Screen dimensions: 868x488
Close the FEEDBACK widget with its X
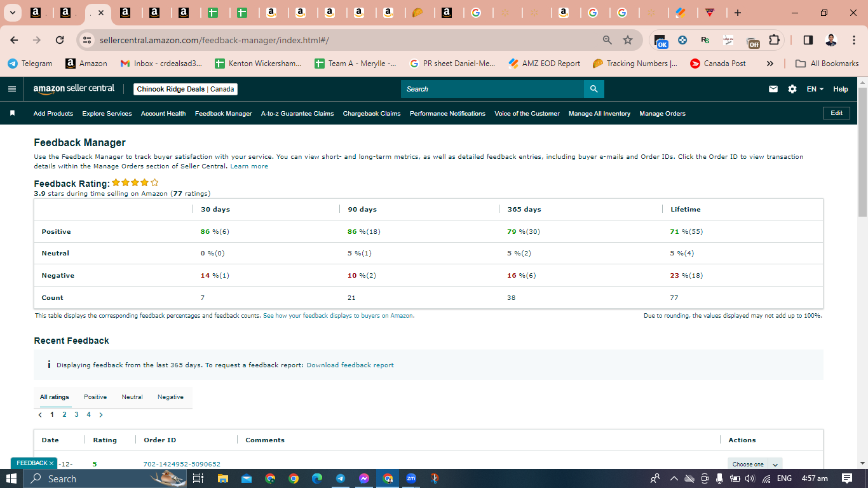(51, 463)
